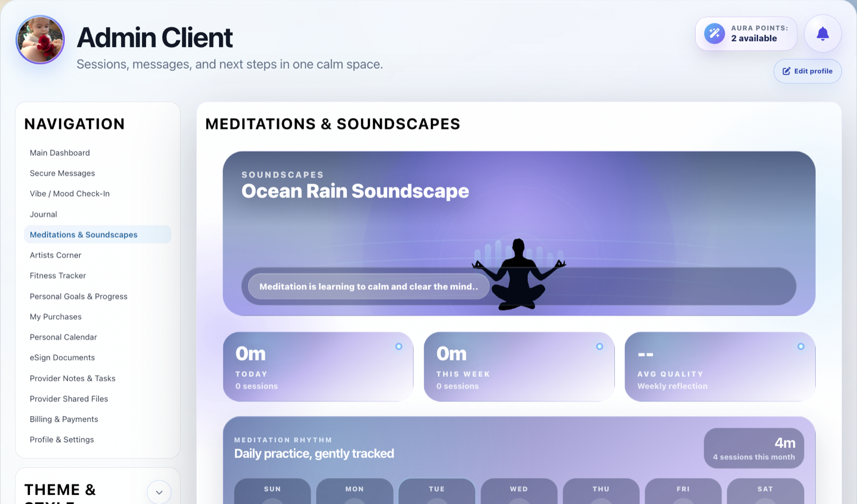The width and height of the screenshot is (857, 504).
Task: Click the dot indicator on This Week card
Action: coord(599,347)
